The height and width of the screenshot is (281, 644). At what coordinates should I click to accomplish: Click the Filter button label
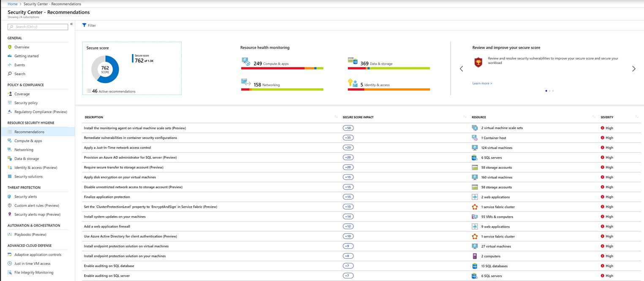[x=92, y=26]
